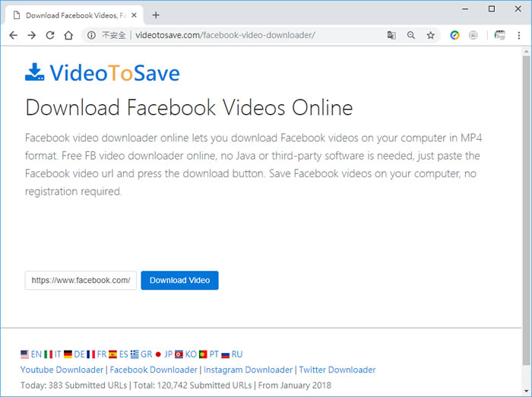The height and width of the screenshot is (397, 532).
Task: Reload the current page
Action: click(50, 35)
